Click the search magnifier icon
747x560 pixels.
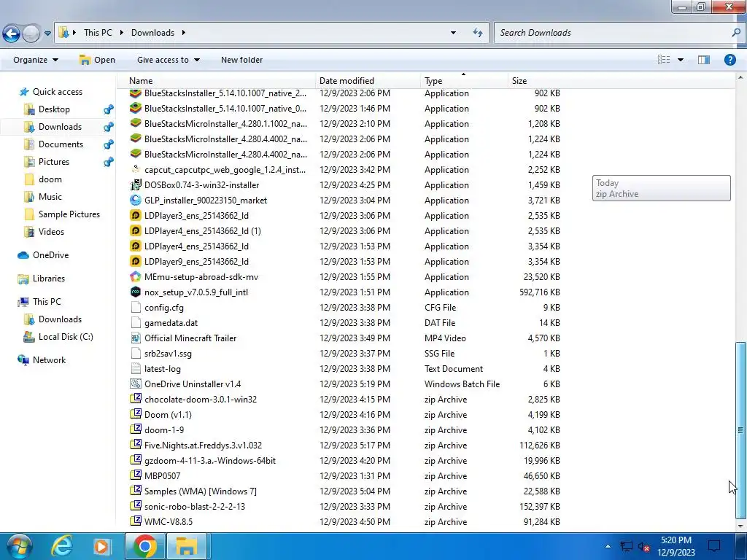736,33
